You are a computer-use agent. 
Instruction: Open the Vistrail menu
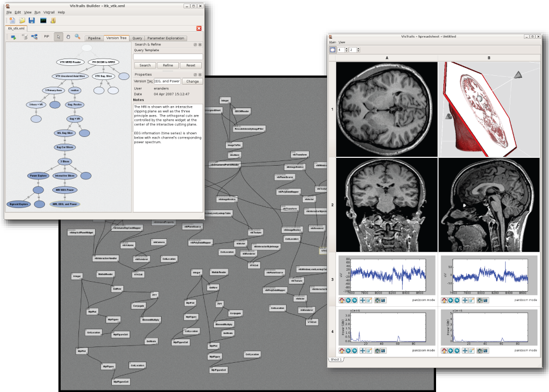coord(49,12)
